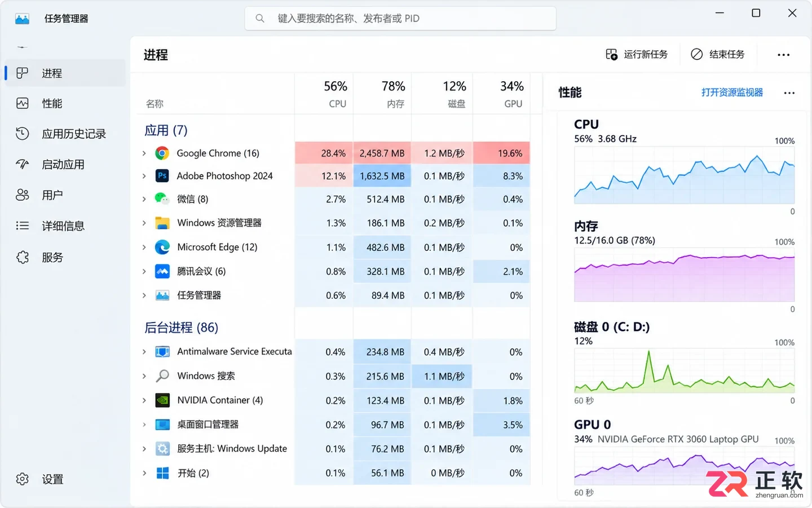The image size is (812, 508).
Task: Expand the 微信 (8) process group
Action: click(x=144, y=199)
